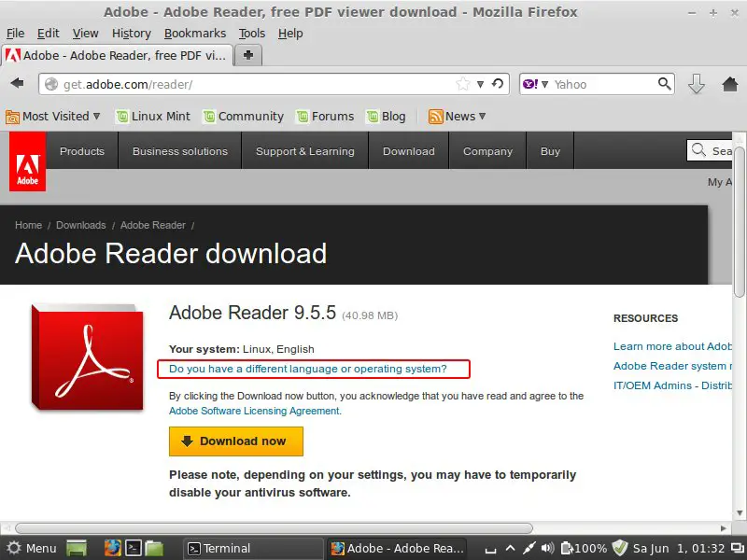The image size is (747, 560).
Task: Open the Buy nav item
Action: [550, 151]
